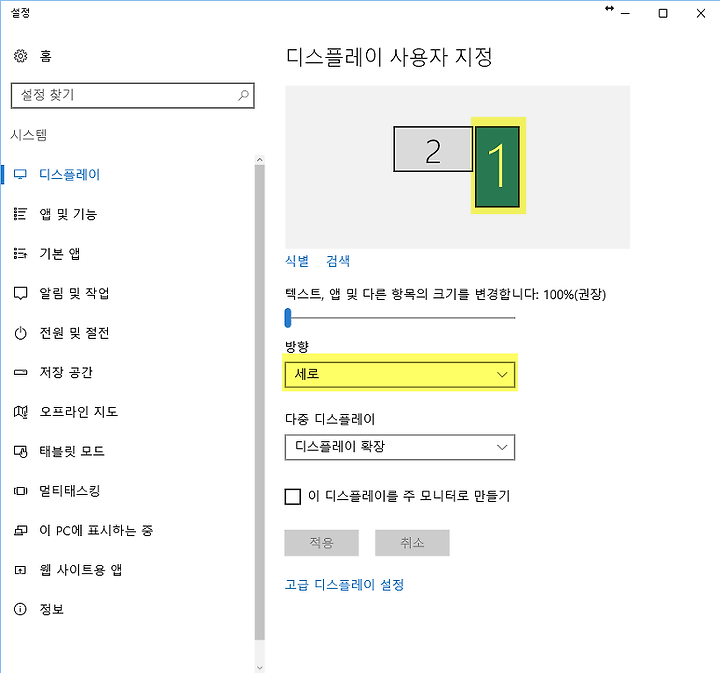Open 알림 및 작업 settings
This screenshot has width=720, height=673.
point(74,293)
